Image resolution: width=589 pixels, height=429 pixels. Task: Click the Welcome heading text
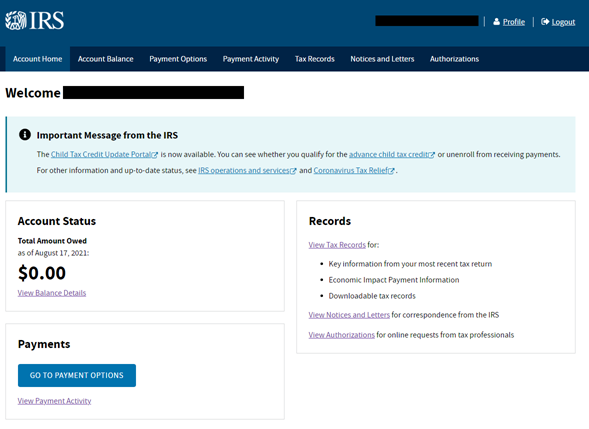pos(33,93)
